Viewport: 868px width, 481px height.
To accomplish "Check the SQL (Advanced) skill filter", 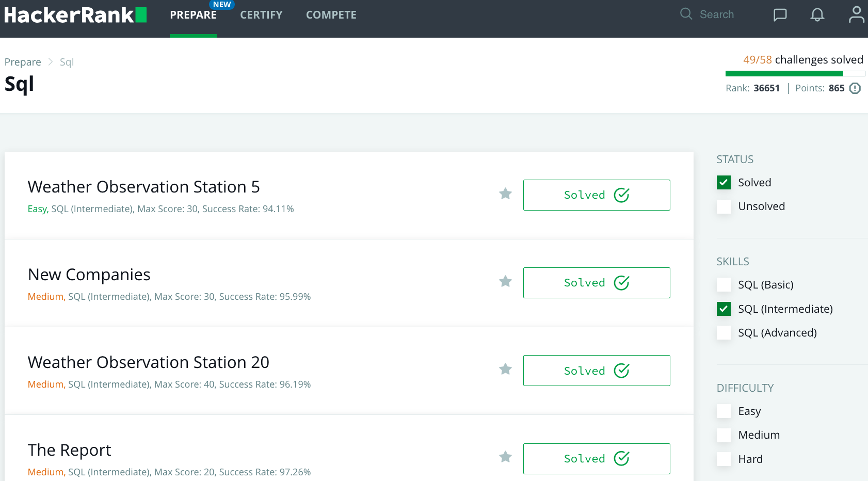I will tap(724, 332).
